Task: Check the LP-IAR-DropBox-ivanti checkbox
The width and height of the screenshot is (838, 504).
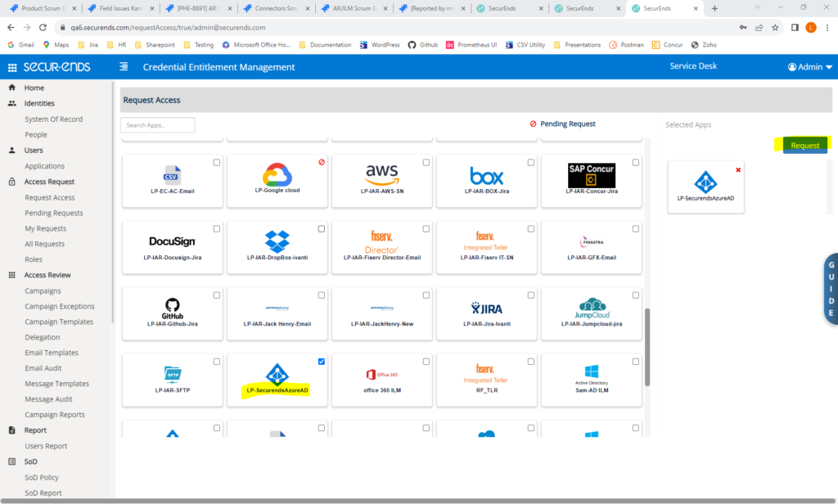Action: (321, 229)
